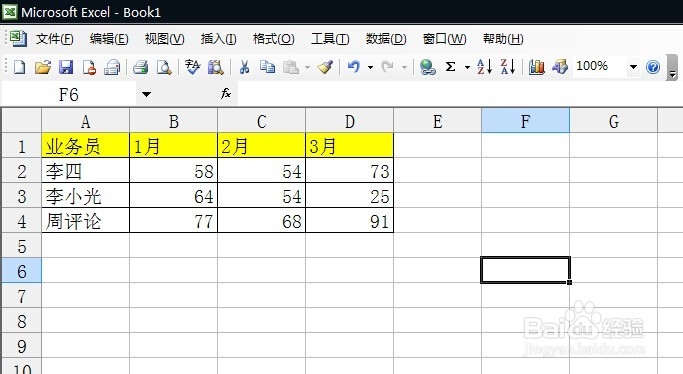Select column E by its header

click(x=437, y=121)
